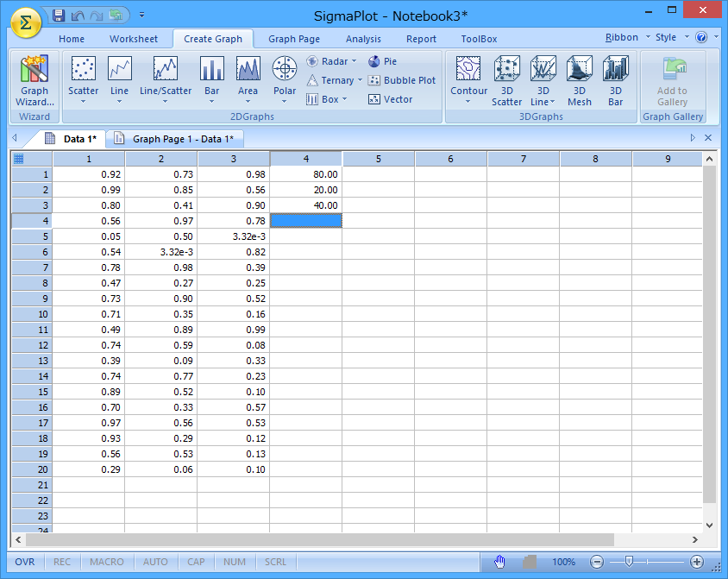This screenshot has height=579, width=728.
Task: Toggle the CAP status indicator
Action: click(196, 562)
